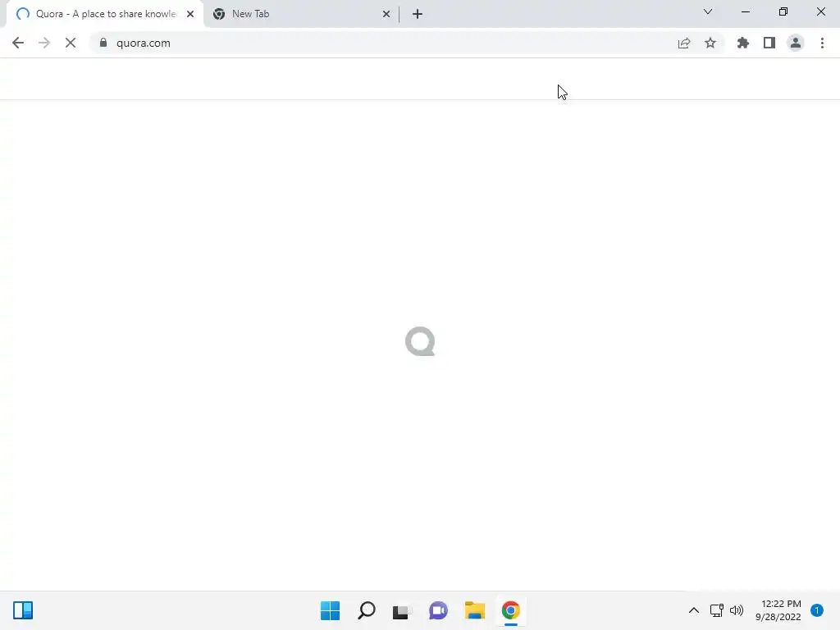Open the Extensions puzzle icon
Viewport: 840px width, 630px height.
(x=743, y=43)
